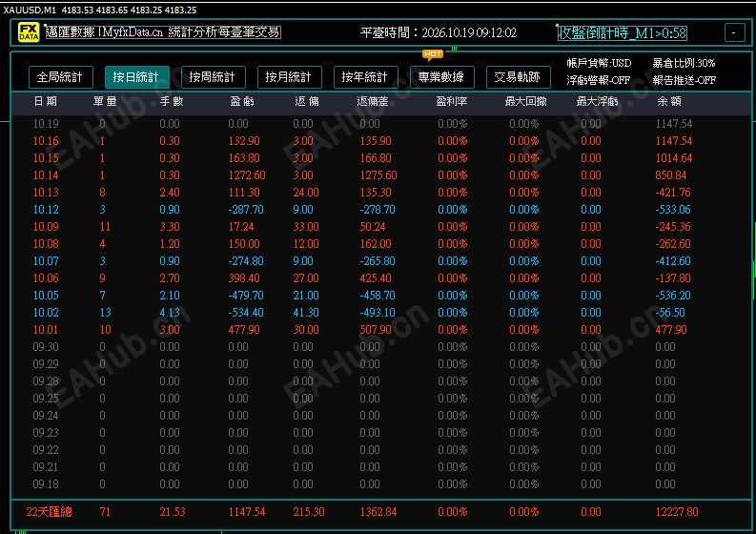The height and width of the screenshot is (534, 756).
Task: Click total profit 1147.54 in summary row
Action: [x=246, y=512]
